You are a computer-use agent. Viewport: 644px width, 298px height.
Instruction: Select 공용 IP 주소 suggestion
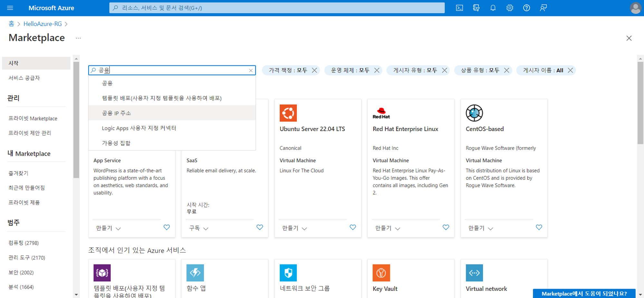[x=172, y=113]
